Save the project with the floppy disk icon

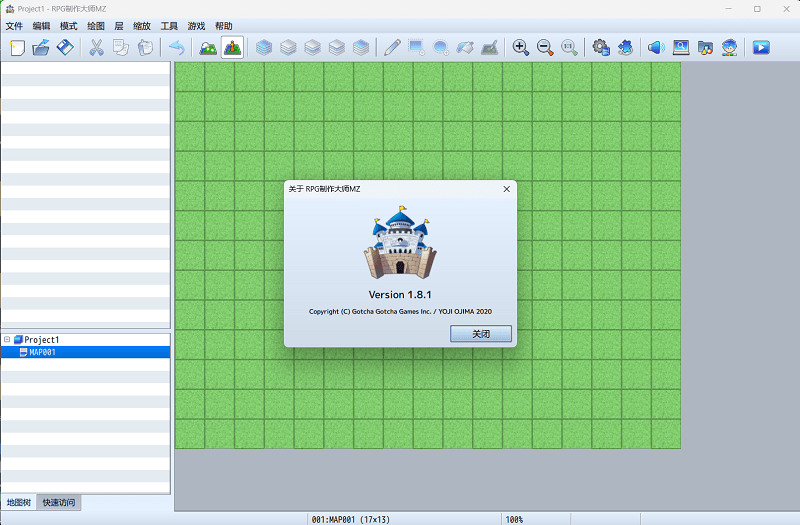point(65,47)
